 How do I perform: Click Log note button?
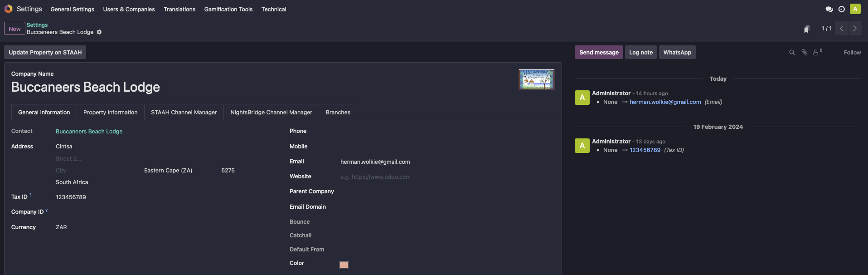point(641,52)
